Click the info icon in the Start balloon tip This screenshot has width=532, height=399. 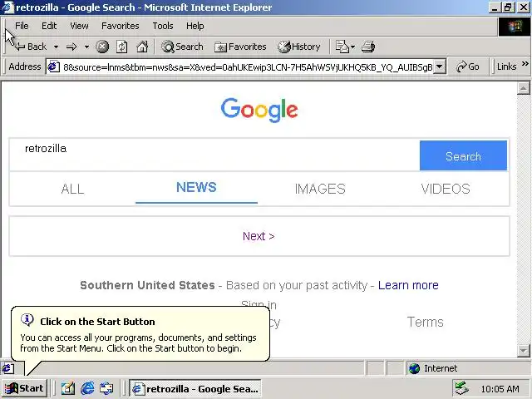(x=27, y=319)
